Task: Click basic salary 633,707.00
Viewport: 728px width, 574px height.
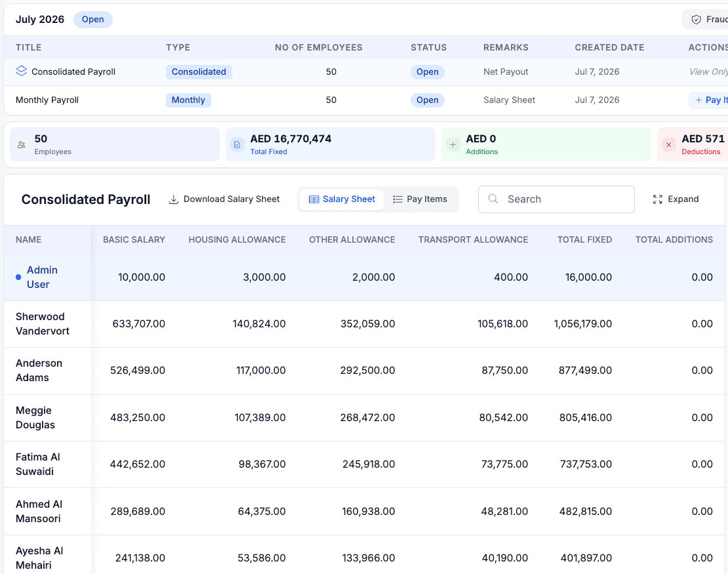Action: tap(139, 323)
